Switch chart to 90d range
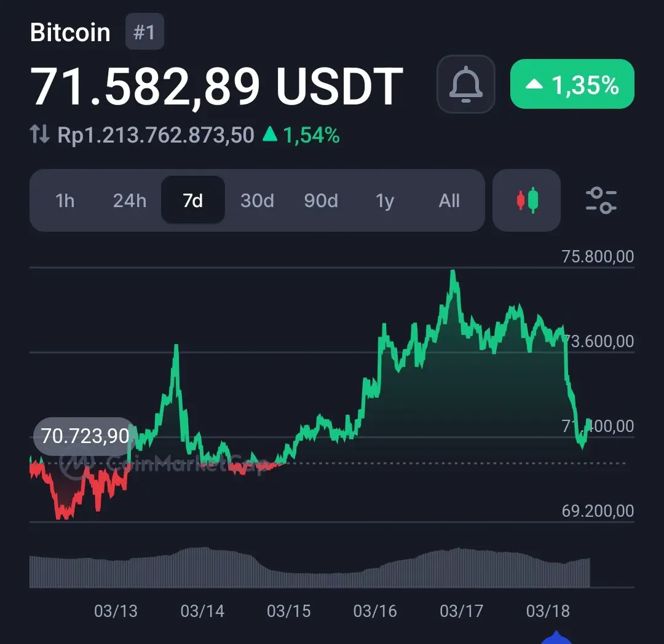 [321, 200]
